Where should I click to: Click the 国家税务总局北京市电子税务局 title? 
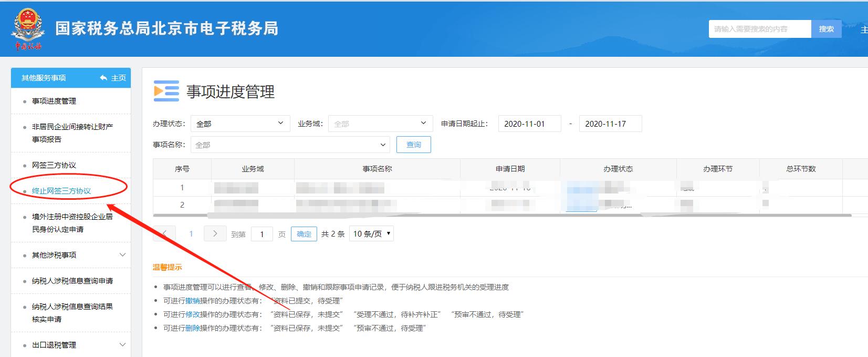click(x=166, y=28)
